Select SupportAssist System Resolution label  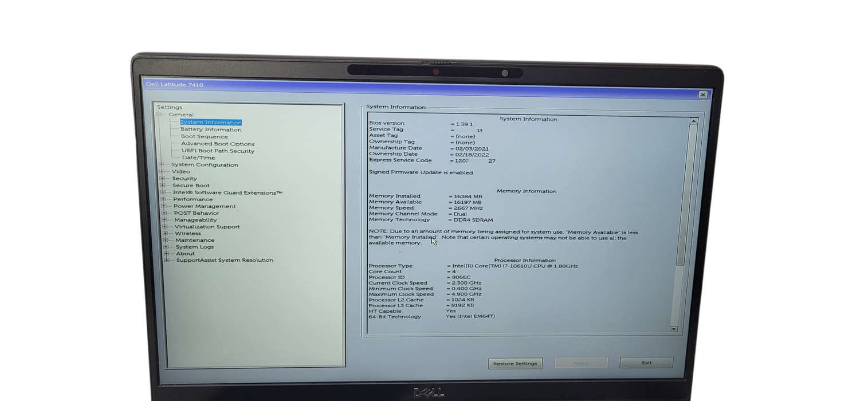tap(225, 260)
